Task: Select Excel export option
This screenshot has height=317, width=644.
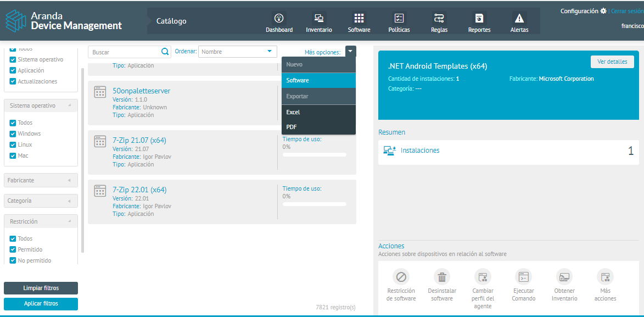Action: (x=319, y=112)
